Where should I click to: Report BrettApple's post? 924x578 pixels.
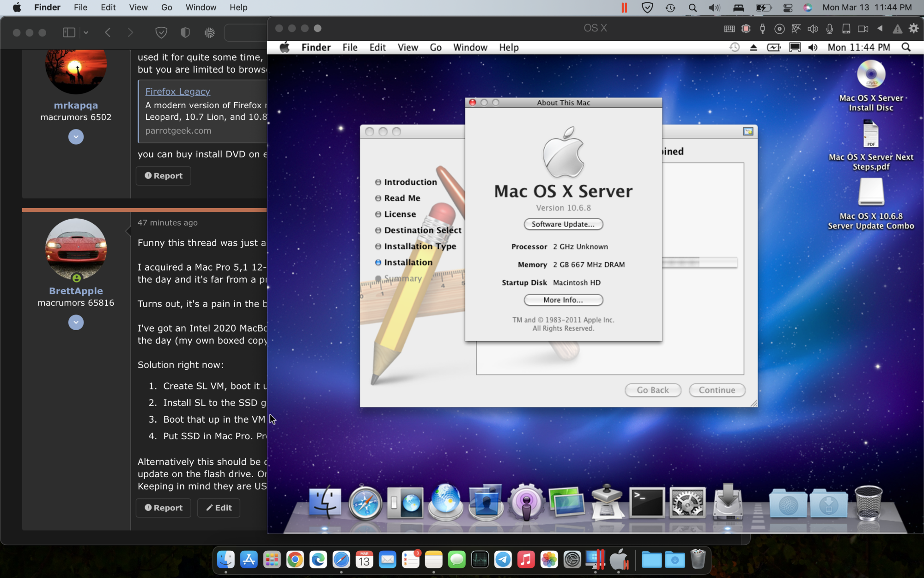coord(164,508)
